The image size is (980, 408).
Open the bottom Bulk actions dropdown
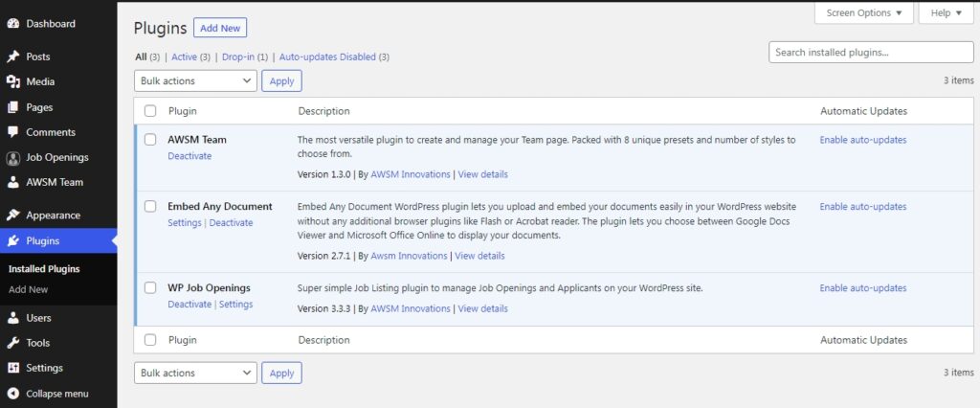195,373
